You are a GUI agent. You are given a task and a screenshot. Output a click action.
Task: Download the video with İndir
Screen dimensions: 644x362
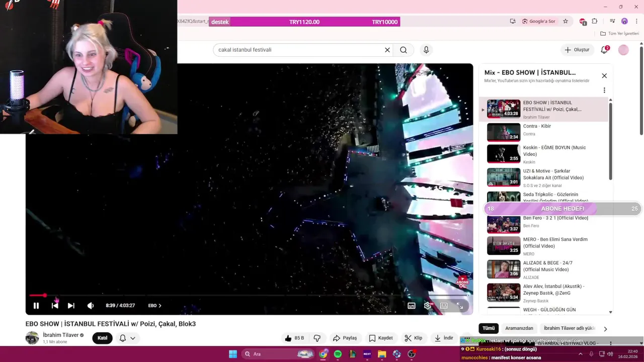pyautogui.click(x=444, y=338)
